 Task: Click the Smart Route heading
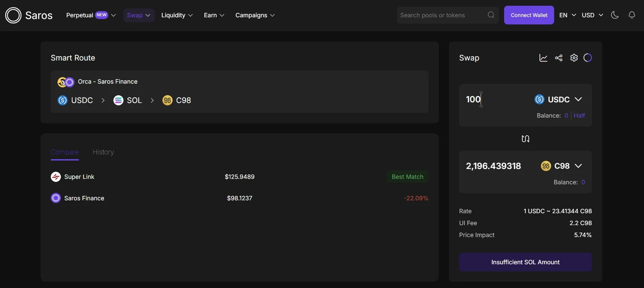tap(73, 58)
